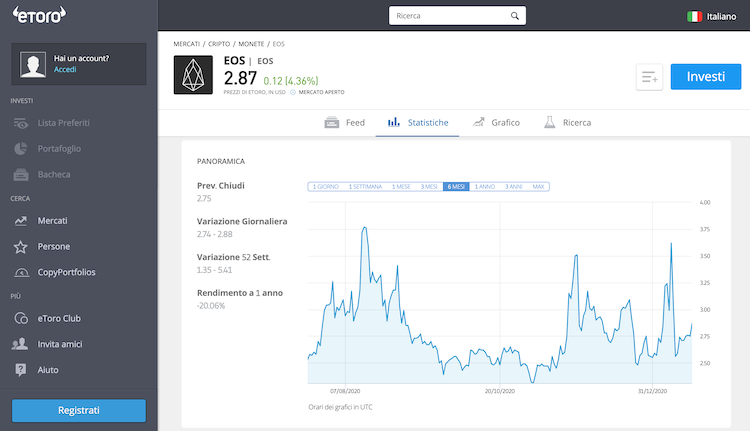Click the Statistiche bar chart icon
This screenshot has height=431, width=750.
pos(394,122)
